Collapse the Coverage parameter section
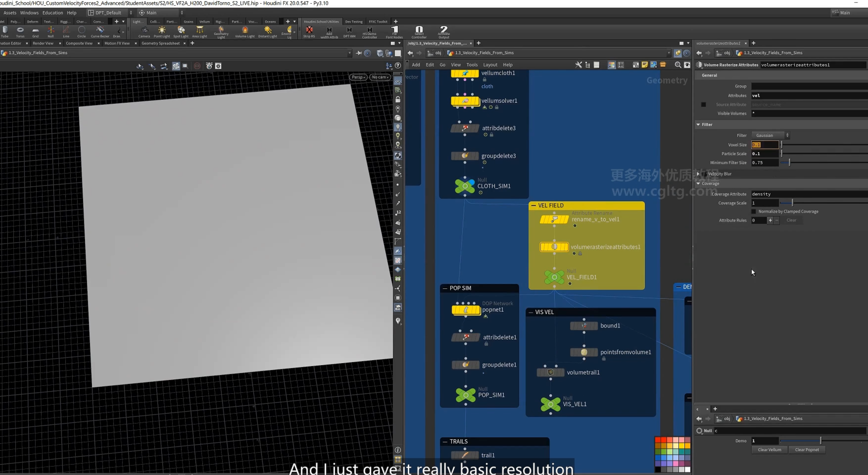The width and height of the screenshot is (868, 475). 699,184
